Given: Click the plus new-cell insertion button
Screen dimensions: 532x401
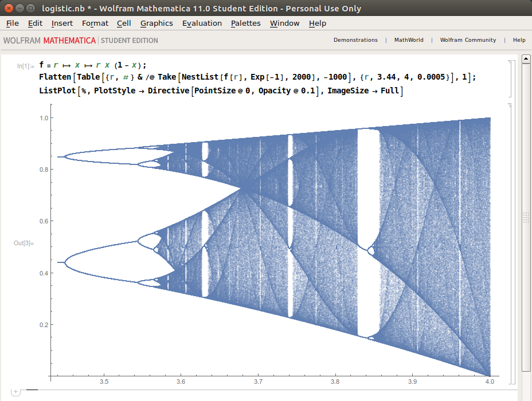Looking at the screenshot, I should (15, 392).
